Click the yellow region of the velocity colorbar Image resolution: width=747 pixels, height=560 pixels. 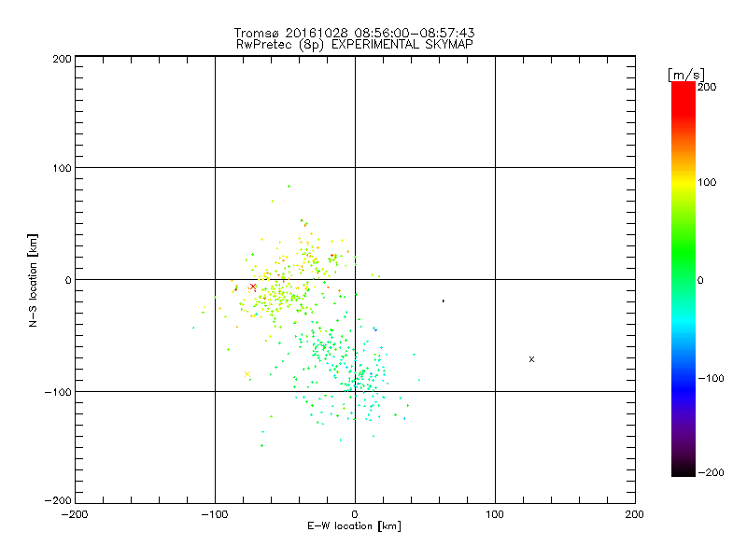[x=684, y=182]
